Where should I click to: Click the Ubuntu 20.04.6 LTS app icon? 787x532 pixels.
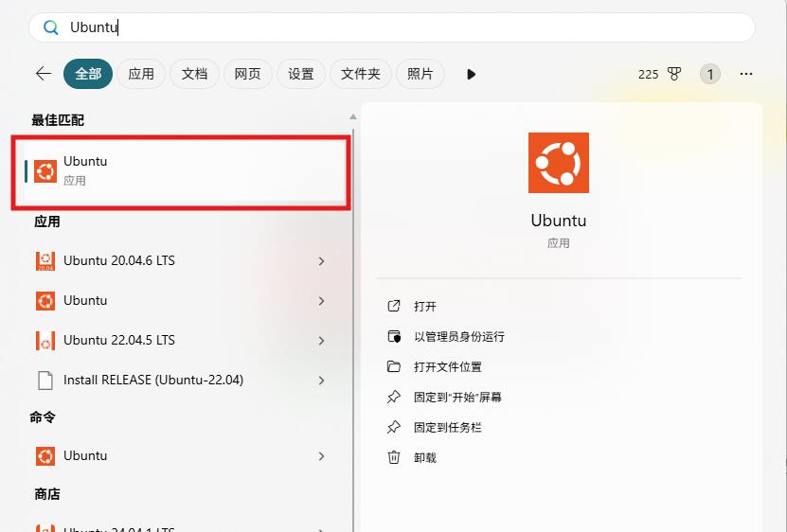point(45,261)
